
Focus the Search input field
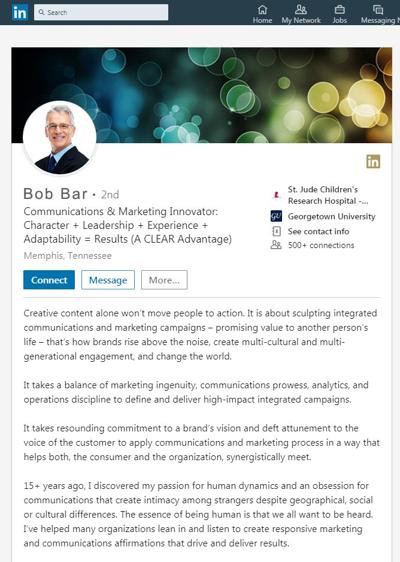pyautogui.click(x=101, y=12)
